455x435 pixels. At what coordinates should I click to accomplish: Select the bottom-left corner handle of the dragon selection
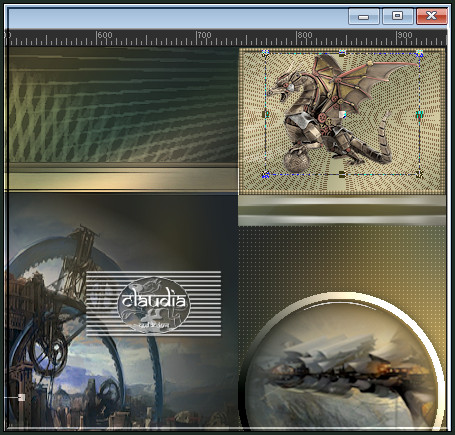[266, 174]
